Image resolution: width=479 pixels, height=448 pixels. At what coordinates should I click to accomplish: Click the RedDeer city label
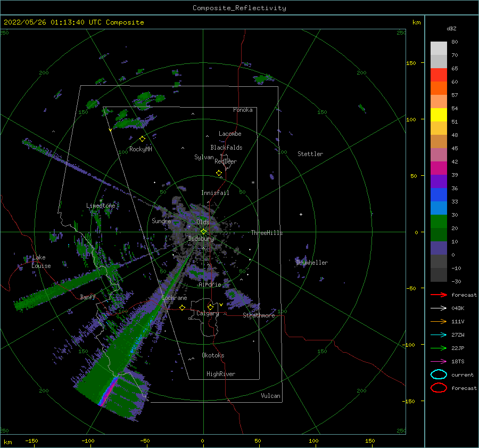point(226,161)
